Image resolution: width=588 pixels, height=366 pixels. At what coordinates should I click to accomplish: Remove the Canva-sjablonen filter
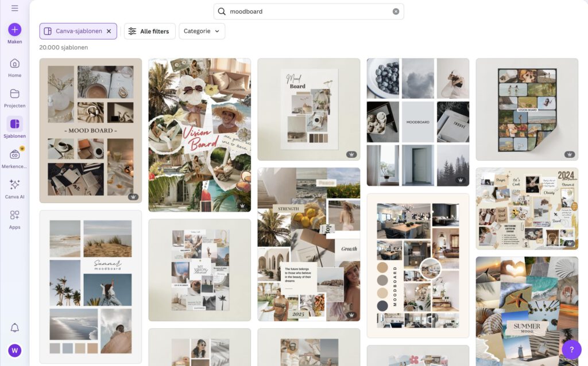[109, 31]
